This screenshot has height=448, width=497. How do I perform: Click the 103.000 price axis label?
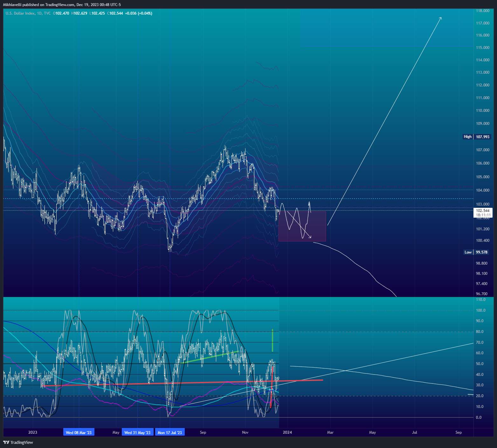pos(483,204)
